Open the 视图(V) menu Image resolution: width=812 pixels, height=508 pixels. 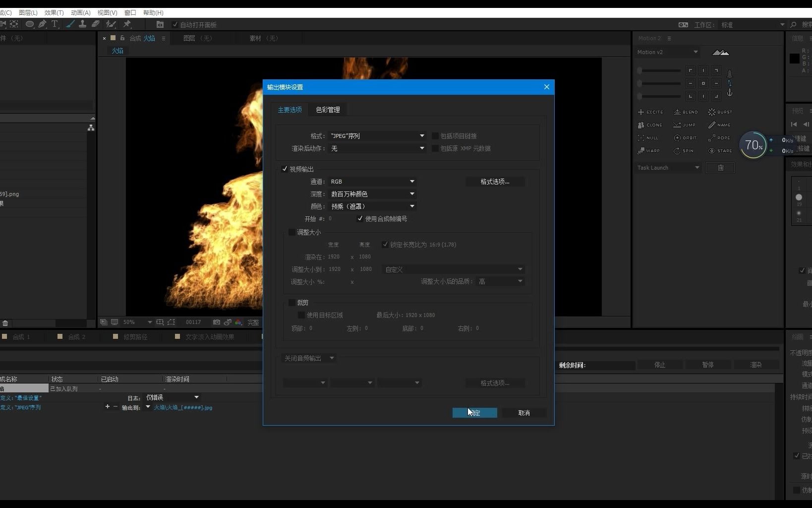[107, 12]
